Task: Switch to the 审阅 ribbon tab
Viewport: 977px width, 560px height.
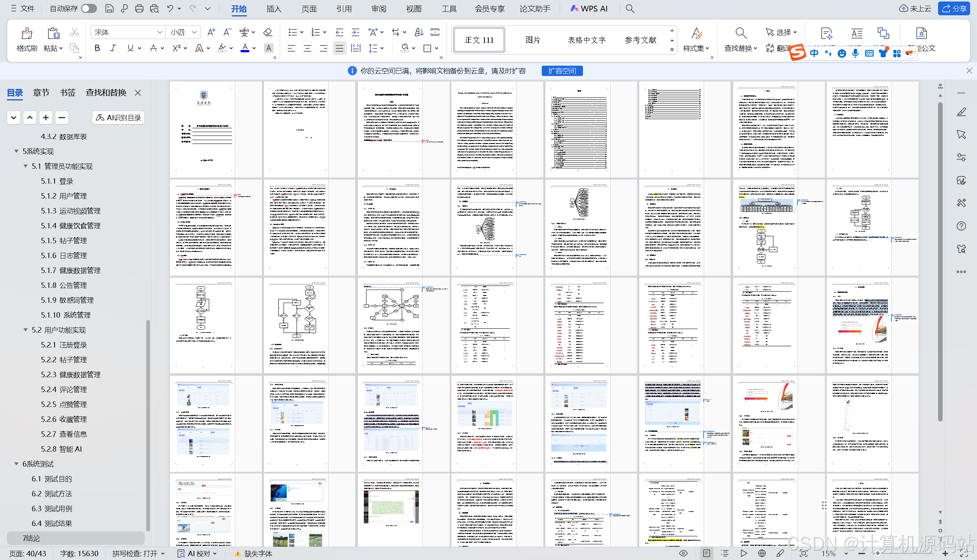Action: (379, 8)
